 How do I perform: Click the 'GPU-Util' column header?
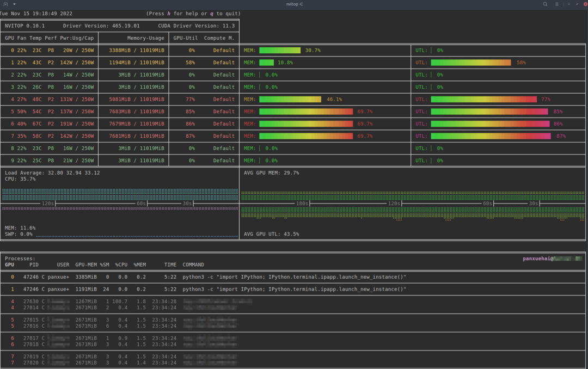click(185, 38)
